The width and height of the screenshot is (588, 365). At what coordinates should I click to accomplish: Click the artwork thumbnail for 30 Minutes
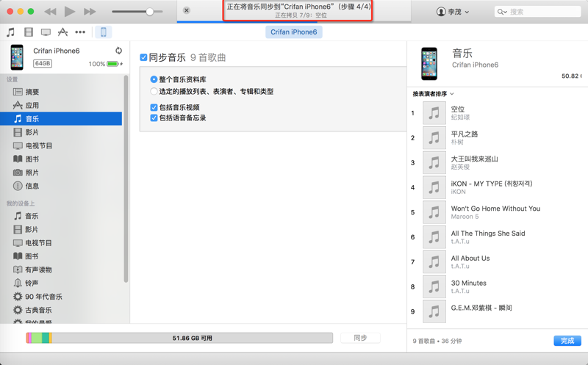tap(434, 286)
